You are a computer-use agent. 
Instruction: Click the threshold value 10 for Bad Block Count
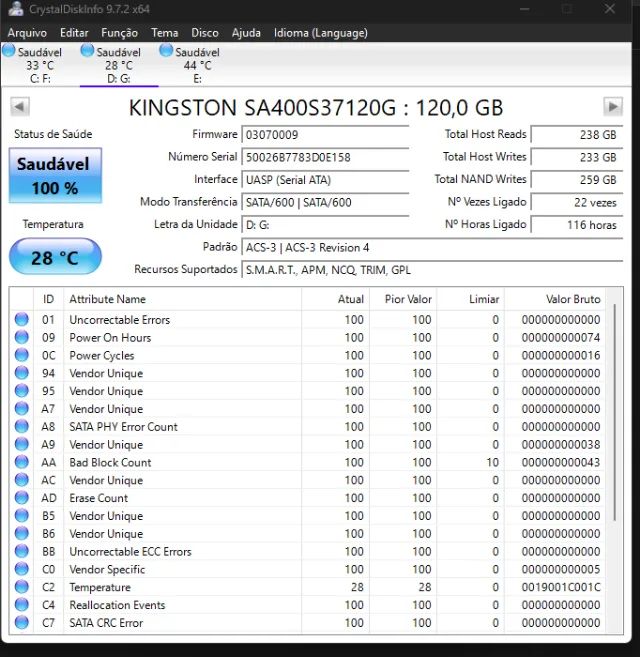[492, 463]
